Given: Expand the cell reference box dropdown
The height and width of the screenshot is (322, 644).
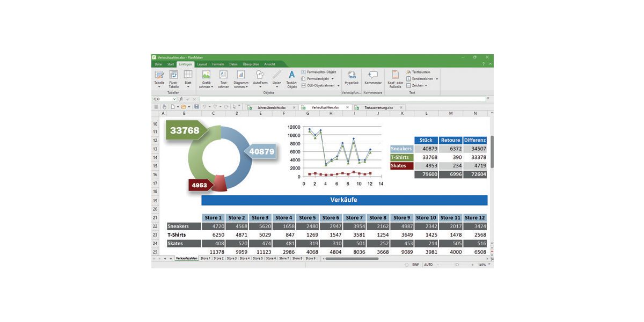Looking at the screenshot, I should pyautogui.click(x=174, y=99).
